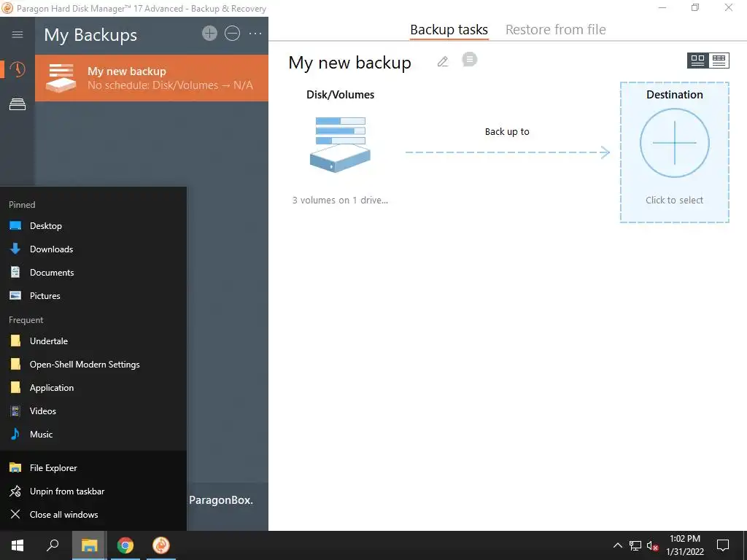The image size is (747, 560).
Task: Click Paragon Hard Disk Manager taskbar icon
Action: 161,545
